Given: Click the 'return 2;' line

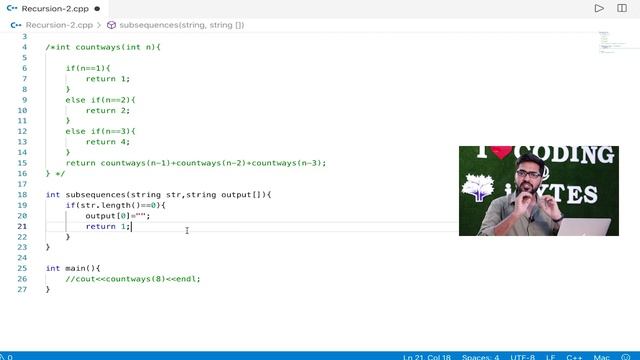Looking at the screenshot, I should pyautogui.click(x=108, y=110).
